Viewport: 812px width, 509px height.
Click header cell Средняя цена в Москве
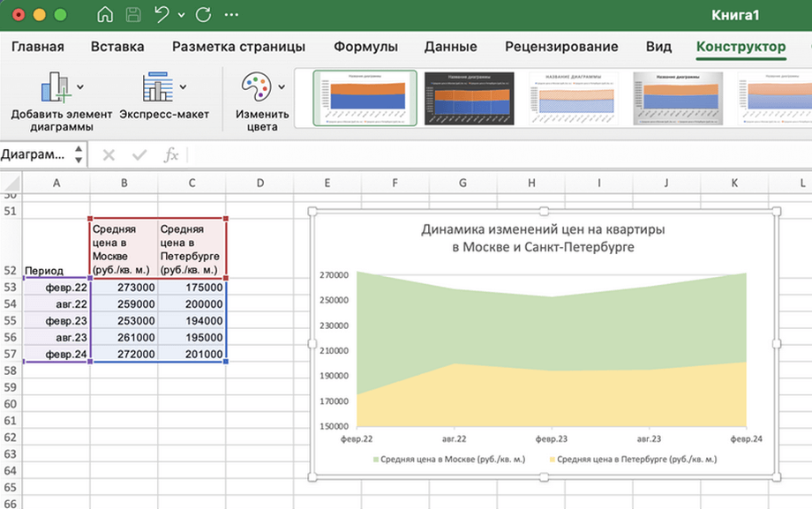click(x=124, y=249)
